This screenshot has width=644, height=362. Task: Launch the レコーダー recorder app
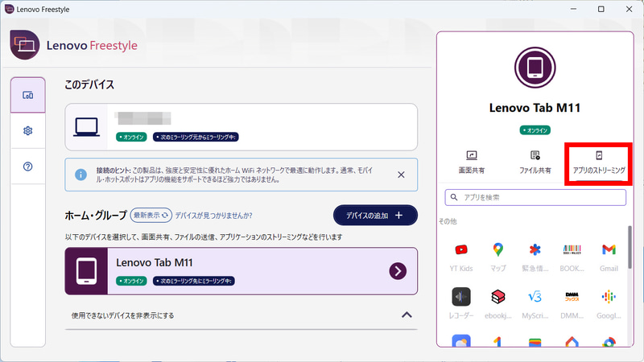click(461, 304)
